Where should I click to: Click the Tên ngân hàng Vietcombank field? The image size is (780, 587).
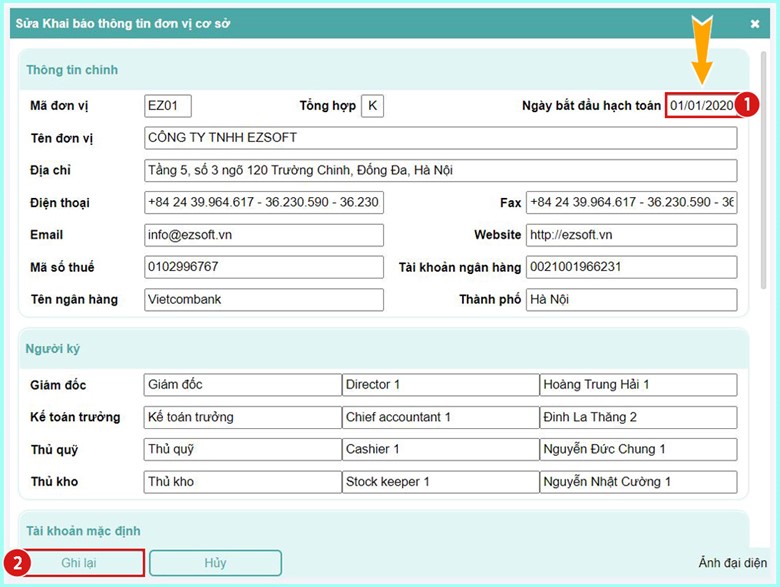(263, 299)
